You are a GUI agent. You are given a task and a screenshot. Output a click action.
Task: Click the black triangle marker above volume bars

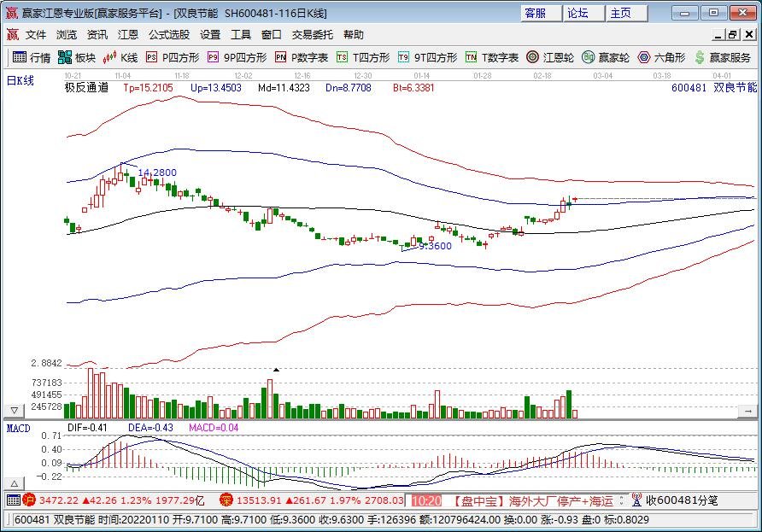tap(276, 371)
